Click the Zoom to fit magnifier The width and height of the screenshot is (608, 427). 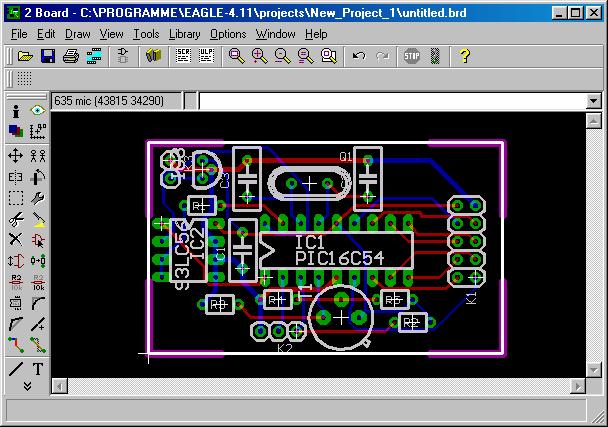(x=236, y=56)
